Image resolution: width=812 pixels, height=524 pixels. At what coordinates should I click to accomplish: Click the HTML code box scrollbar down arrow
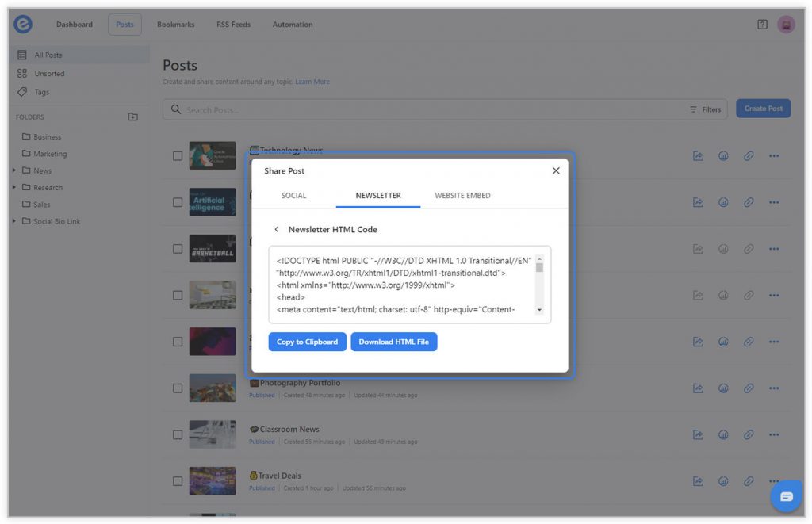539,310
